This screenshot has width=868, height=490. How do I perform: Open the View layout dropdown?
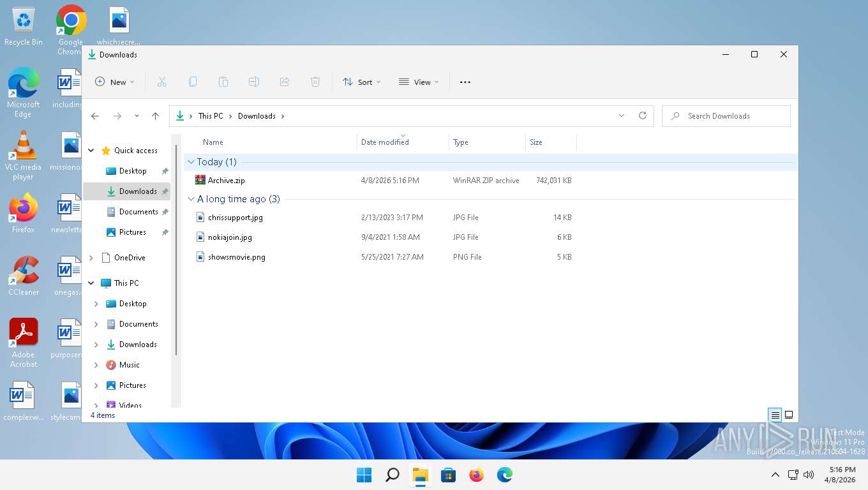pos(419,82)
